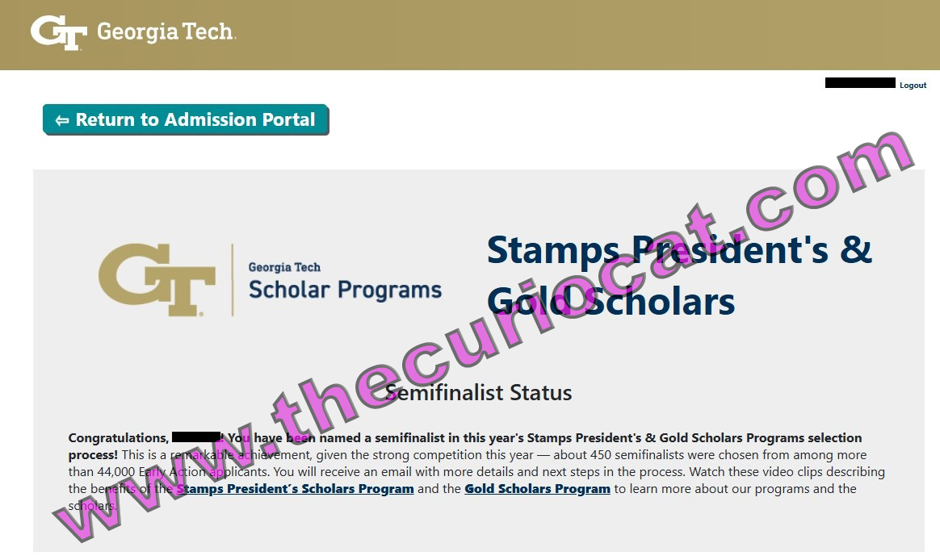Click the Return to Admission Portal button

click(186, 119)
